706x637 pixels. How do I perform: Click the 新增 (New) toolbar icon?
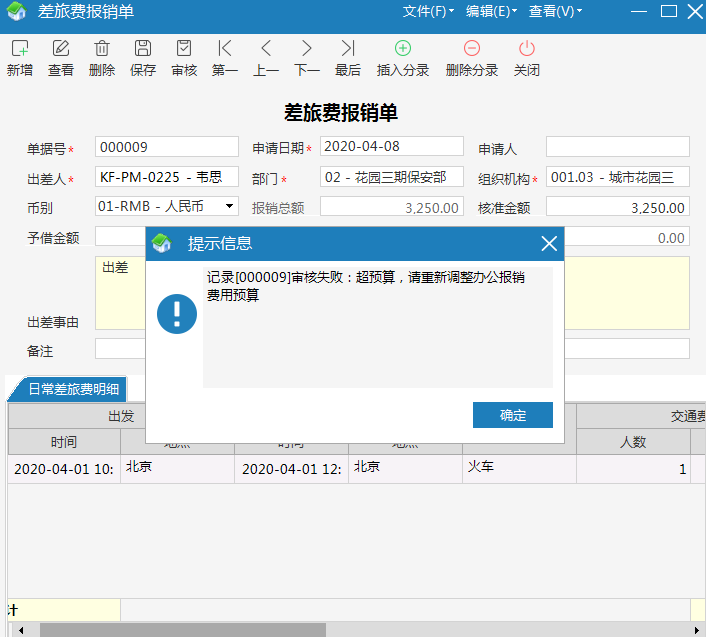pos(20,49)
